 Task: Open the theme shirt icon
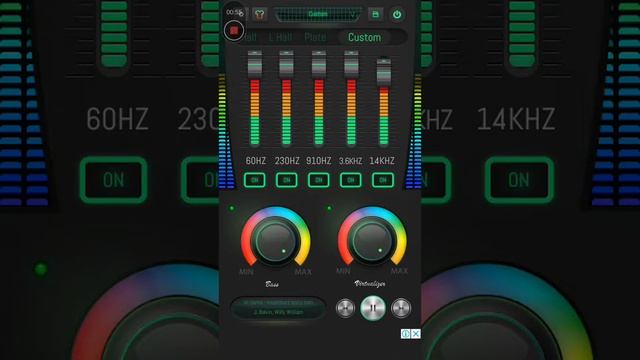(260, 14)
